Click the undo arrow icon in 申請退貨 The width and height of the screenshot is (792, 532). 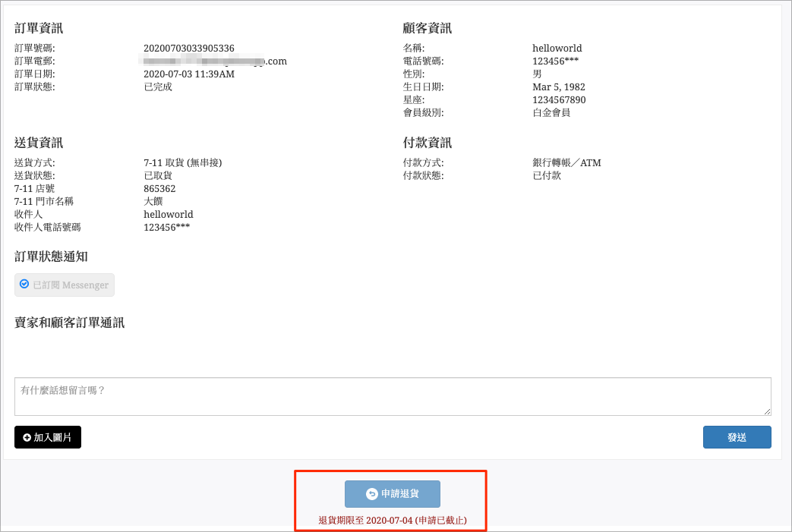[x=372, y=494]
